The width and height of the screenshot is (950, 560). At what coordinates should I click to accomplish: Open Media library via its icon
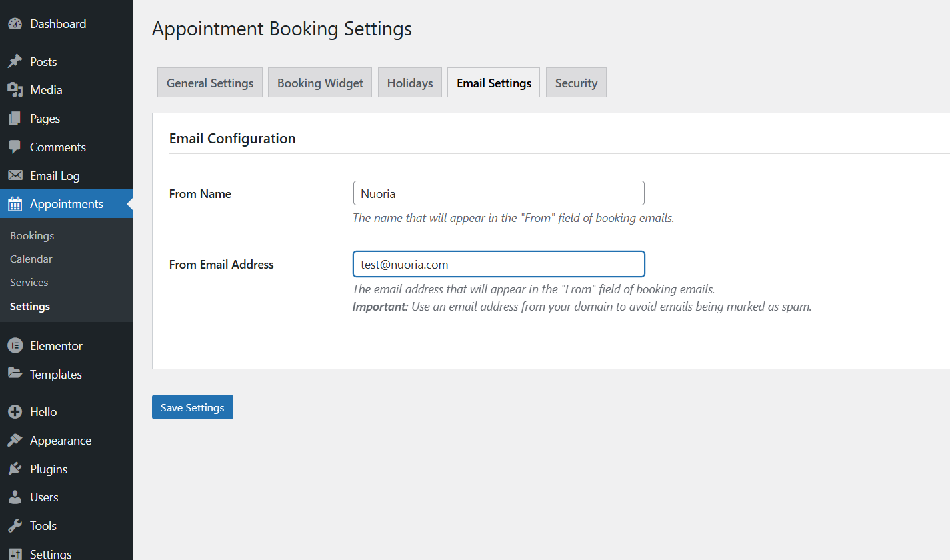pos(15,89)
